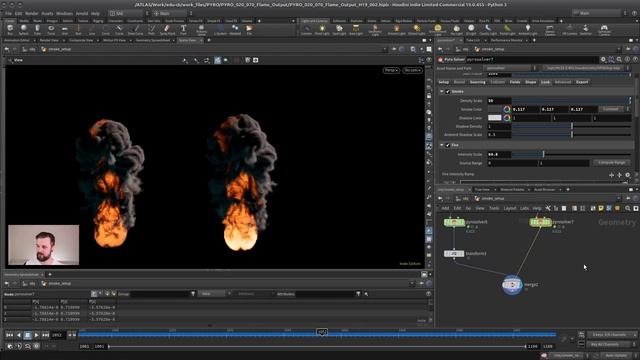Click the stop playback button
Screen dimensions: 640x360
tap(27, 335)
